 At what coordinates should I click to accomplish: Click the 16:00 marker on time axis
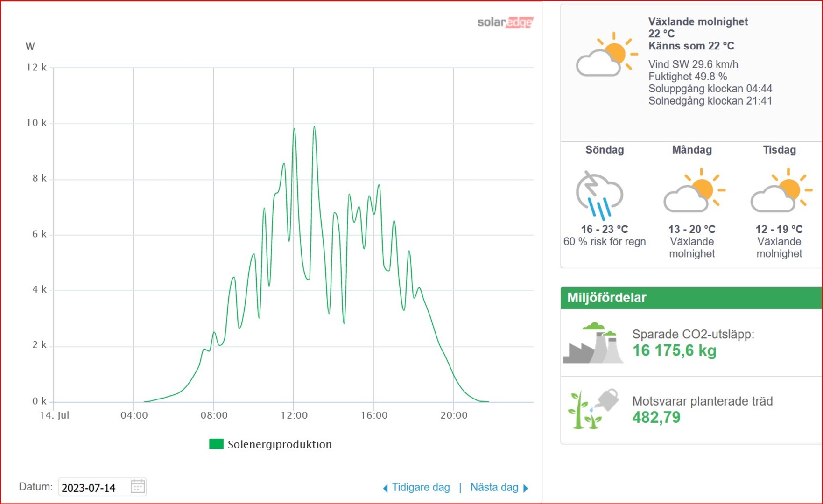click(x=373, y=415)
